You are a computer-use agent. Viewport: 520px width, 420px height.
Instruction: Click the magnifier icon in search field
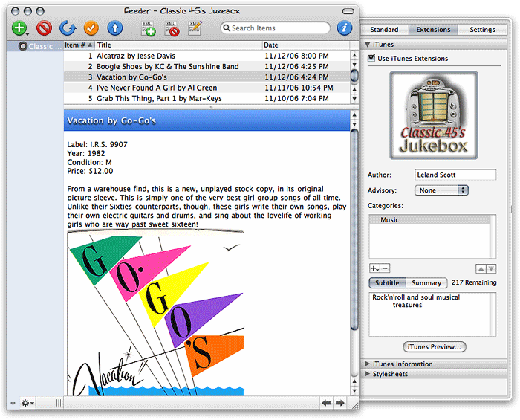coord(227,28)
